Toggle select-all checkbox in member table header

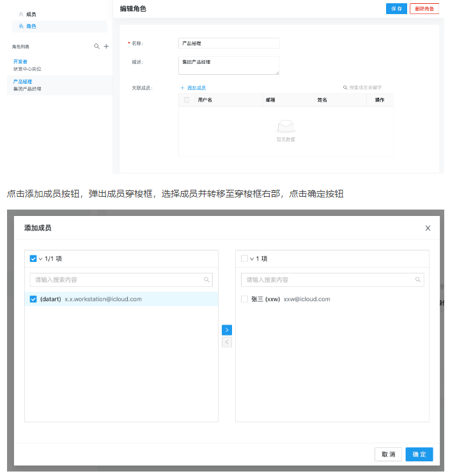187,100
